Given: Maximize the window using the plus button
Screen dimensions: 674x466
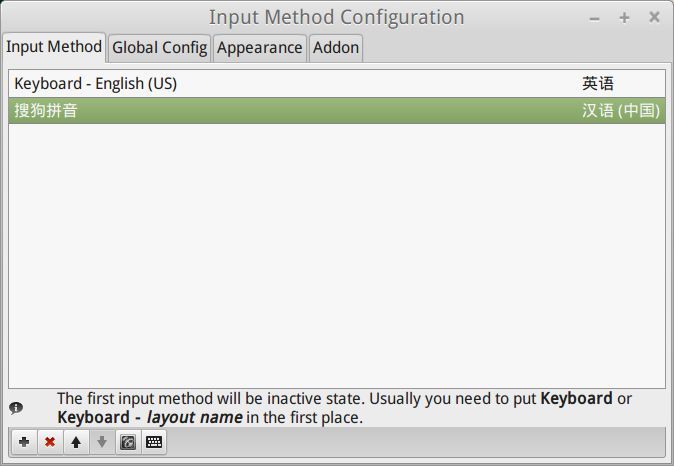Looking at the screenshot, I should tap(625, 17).
